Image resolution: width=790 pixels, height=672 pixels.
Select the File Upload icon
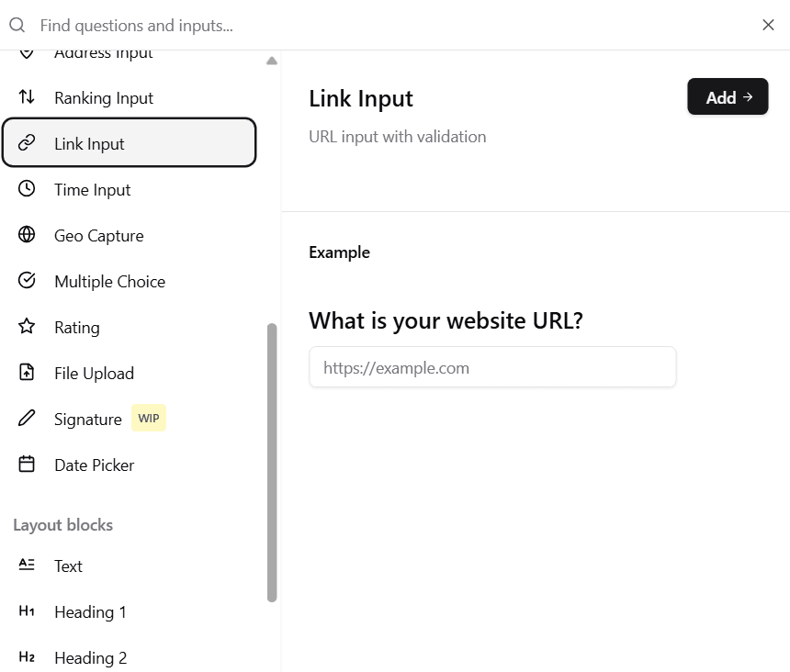25,373
